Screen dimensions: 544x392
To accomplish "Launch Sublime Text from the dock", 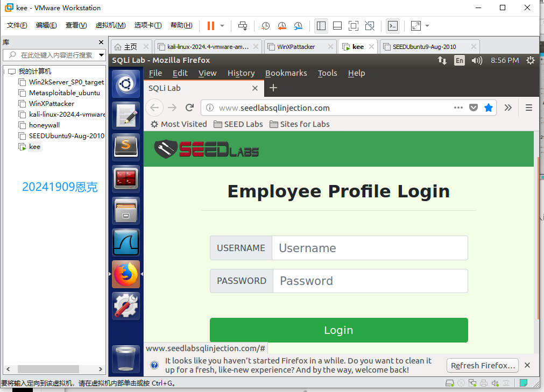I will click(126, 147).
